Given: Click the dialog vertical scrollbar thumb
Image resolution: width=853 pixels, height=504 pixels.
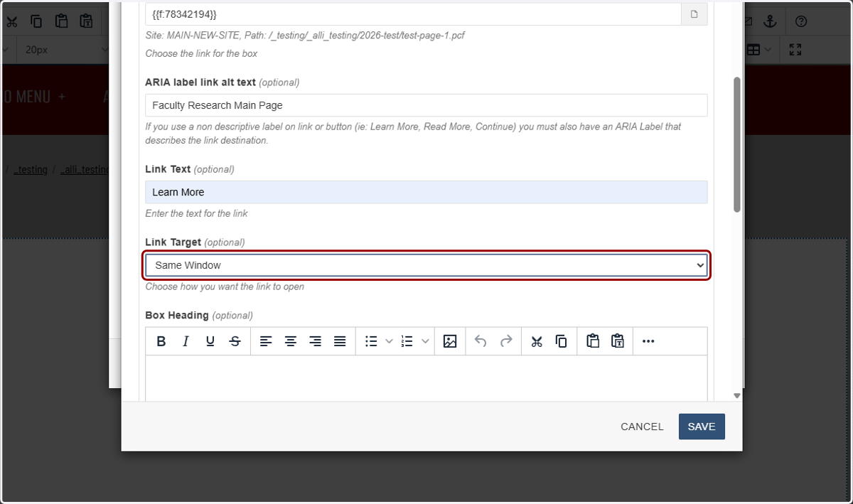Looking at the screenshot, I should (737, 144).
